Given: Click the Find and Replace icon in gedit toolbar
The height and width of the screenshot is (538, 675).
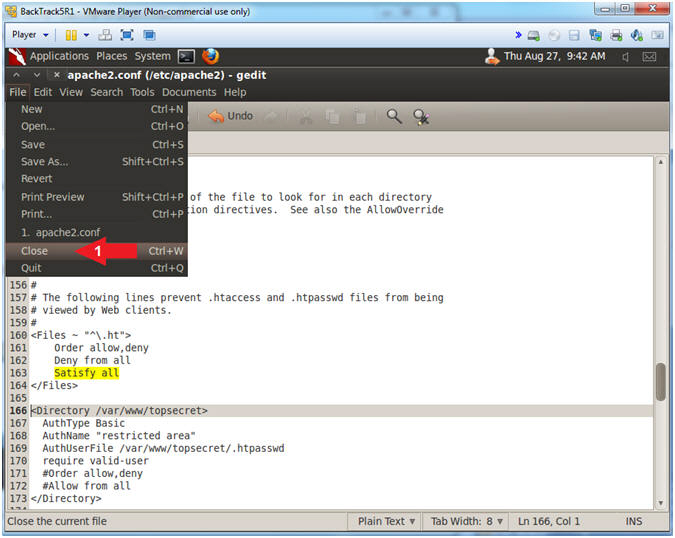Looking at the screenshot, I should tap(421, 117).
